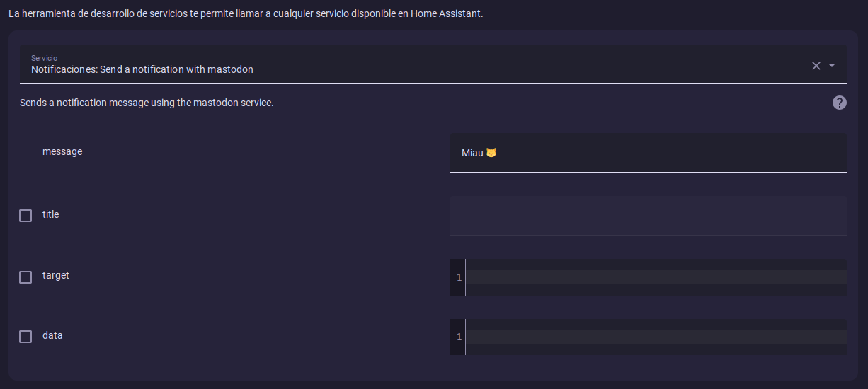Click the "target" parameter label
The width and height of the screenshot is (868, 389).
[x=56, y=275]
